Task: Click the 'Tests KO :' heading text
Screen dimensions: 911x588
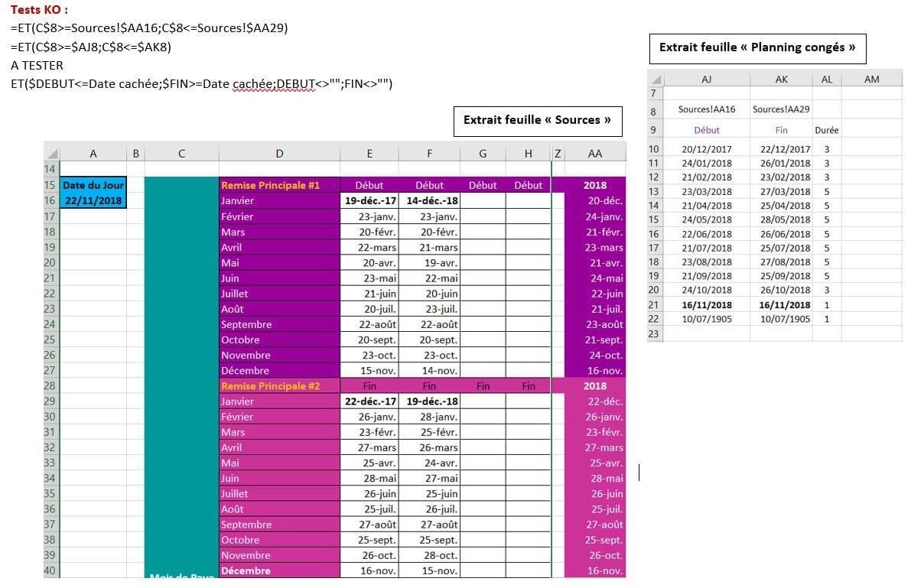Action: 39,10
